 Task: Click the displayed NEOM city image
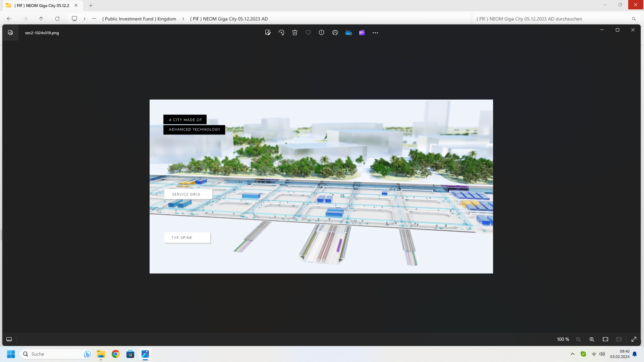(321, 186)
